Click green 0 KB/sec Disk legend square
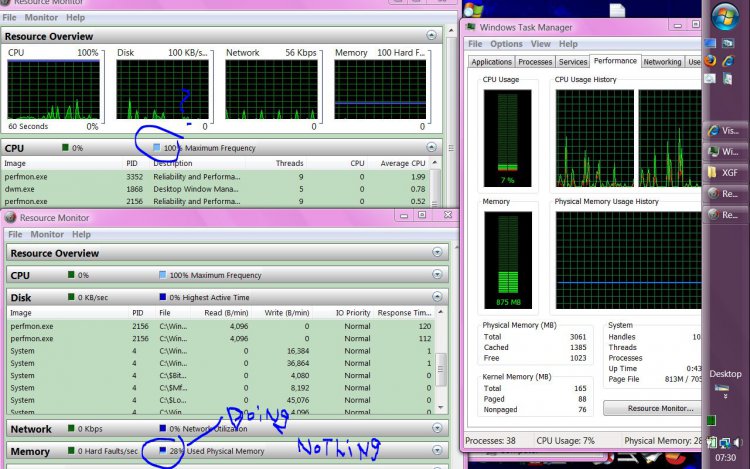Image resolution: width=750 pixels, height=469 pixels. pyautogui.click(x=71, y=297)
